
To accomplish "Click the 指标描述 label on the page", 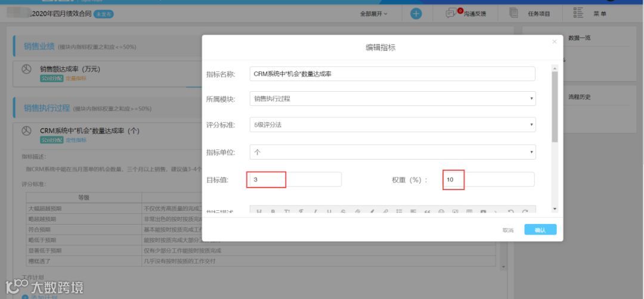I will 33,156.
